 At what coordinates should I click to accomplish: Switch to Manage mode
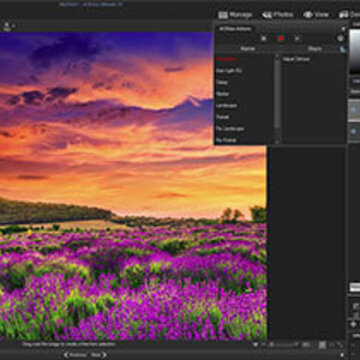(x=235, y=15)
